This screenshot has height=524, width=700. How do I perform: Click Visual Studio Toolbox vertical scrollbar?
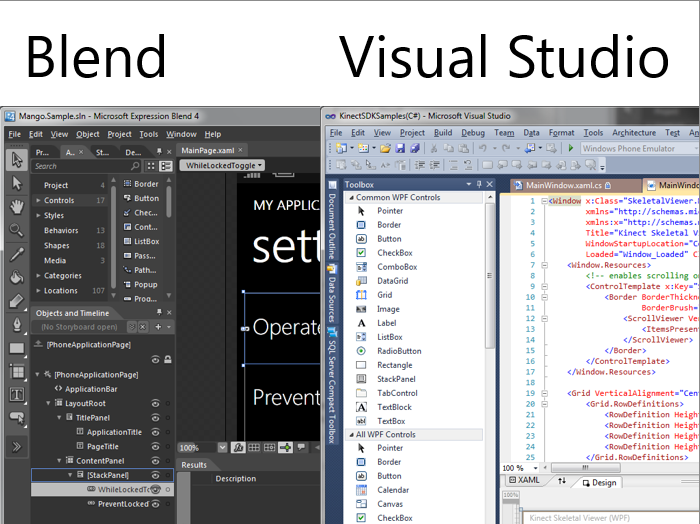490,276
